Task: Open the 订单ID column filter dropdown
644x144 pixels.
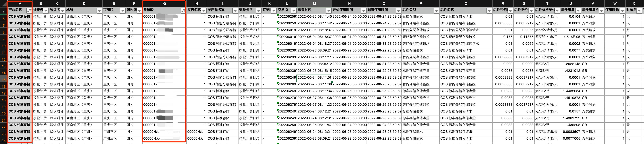Action: 274,11
